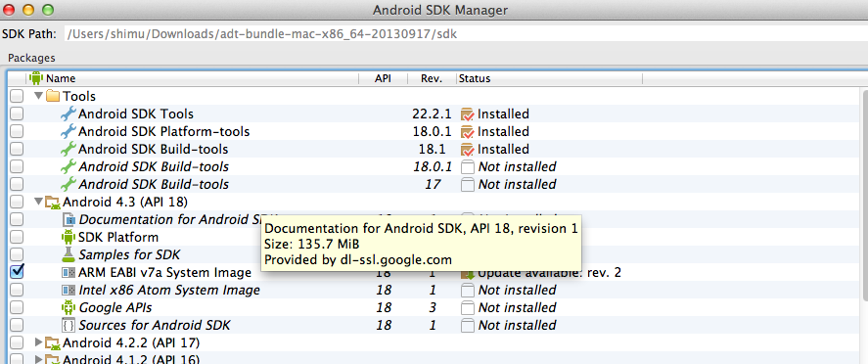Click the Installed status icon for Build-tools 18.1

tap(468, 149)
